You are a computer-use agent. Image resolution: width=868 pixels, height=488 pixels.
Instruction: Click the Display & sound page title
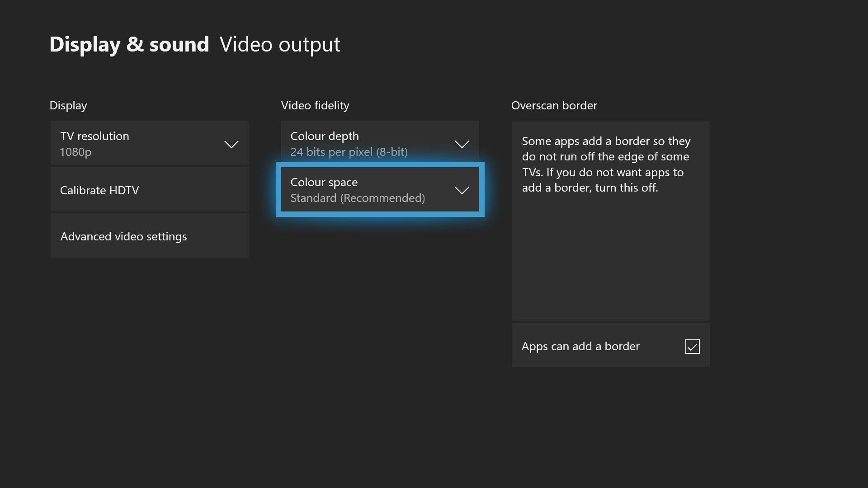point(129,44)
